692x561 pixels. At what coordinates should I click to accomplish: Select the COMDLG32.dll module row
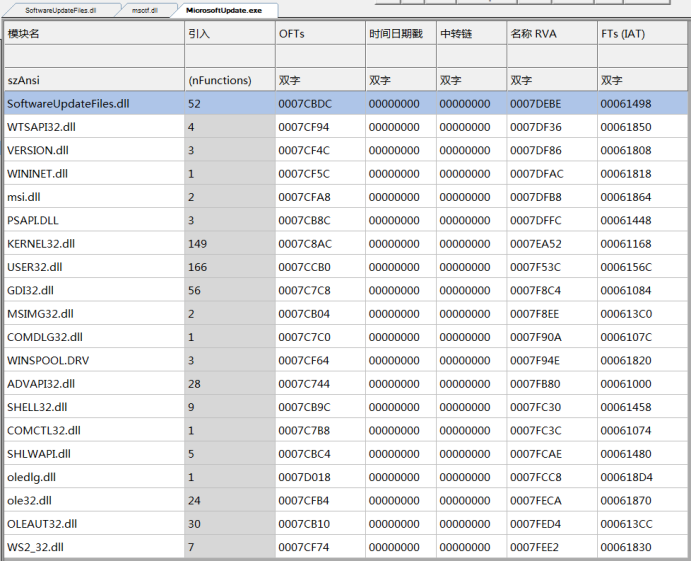346,337
